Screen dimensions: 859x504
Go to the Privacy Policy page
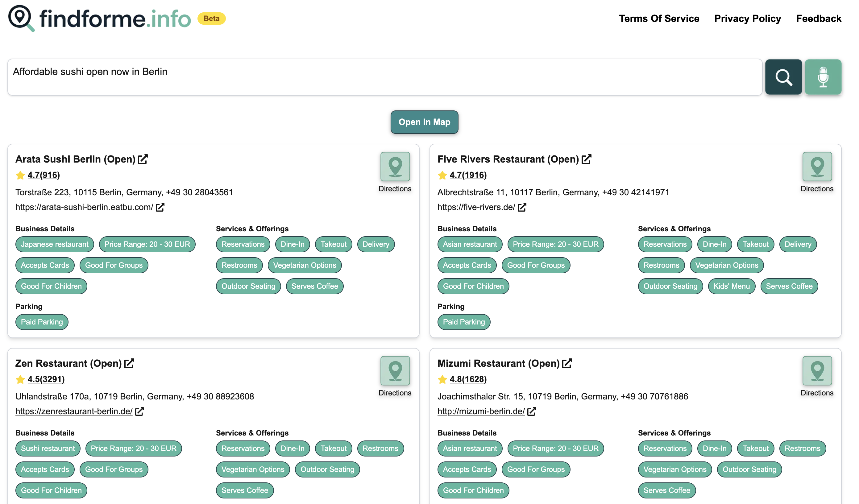coord(747,19)
